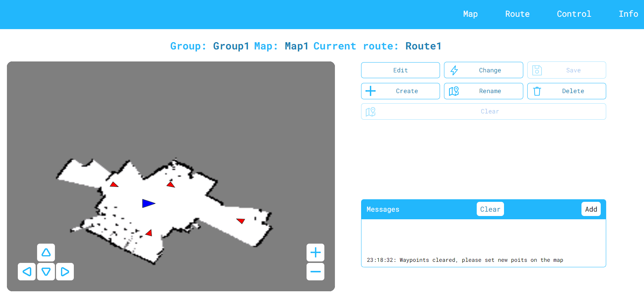Click the Change route button
644x296 pixels.
[x=483, y=70]
